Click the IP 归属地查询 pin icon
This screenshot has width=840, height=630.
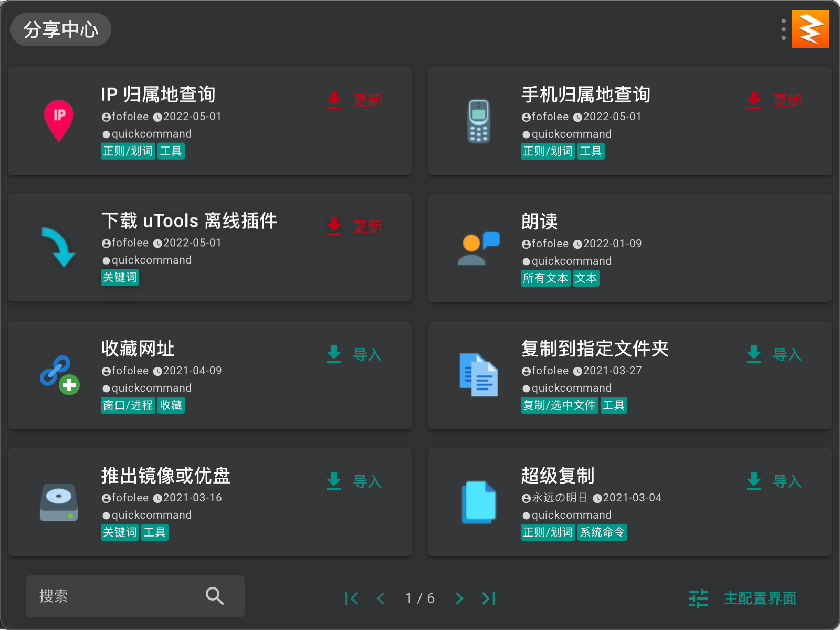(59, 121)
